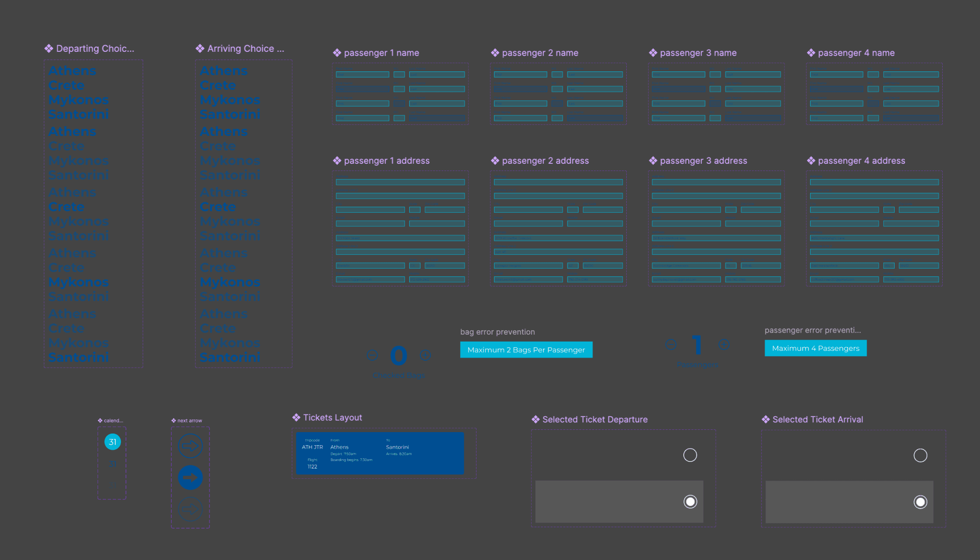Screen dimensions: 980x560
Task: Click the plus icon beside Checked Bags
Action: click(425, 355)
